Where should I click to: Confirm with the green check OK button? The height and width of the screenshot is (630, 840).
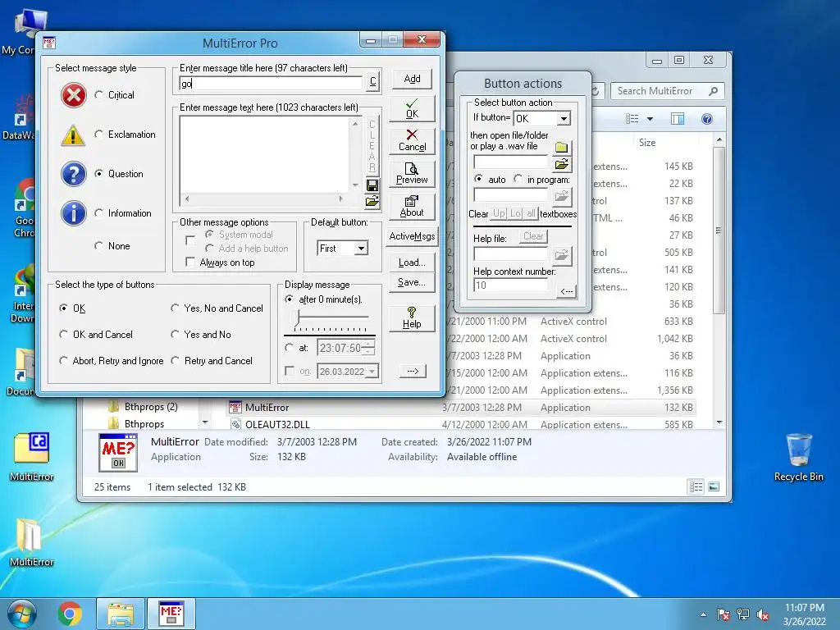tap(412, 108)
